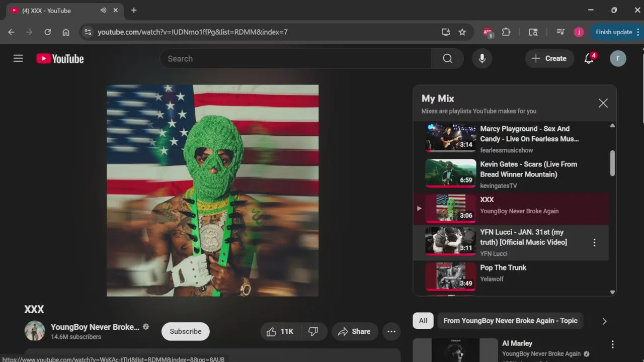
Task: Open more actions ellipsis below video
Action: point(391,331)
